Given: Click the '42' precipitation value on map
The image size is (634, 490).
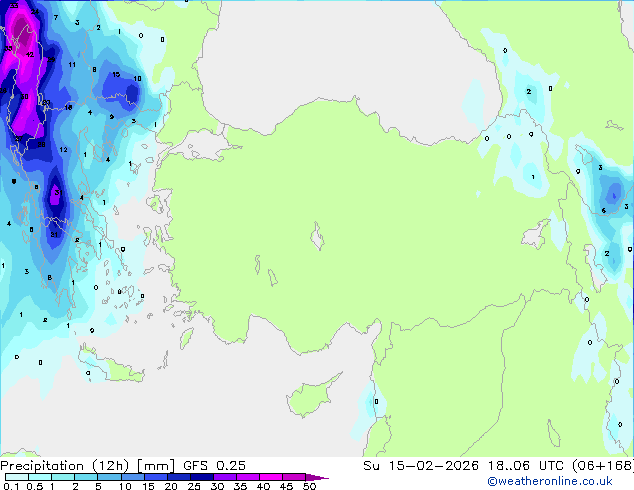Looking at the screenshot, I should pos(30,55).
